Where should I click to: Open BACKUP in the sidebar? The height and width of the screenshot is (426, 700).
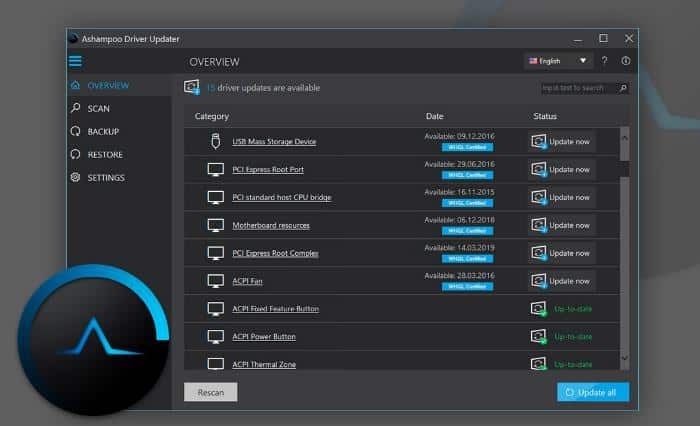click(119, 131)
